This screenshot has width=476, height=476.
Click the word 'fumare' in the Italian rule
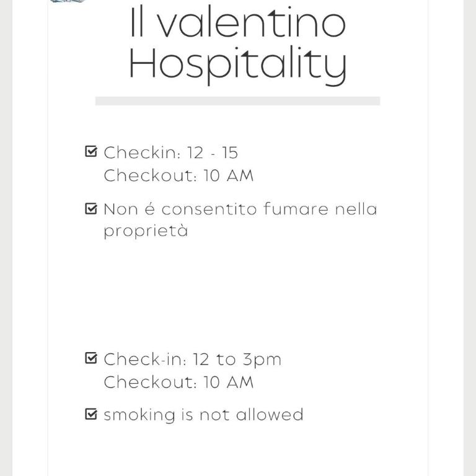point(296,209)
